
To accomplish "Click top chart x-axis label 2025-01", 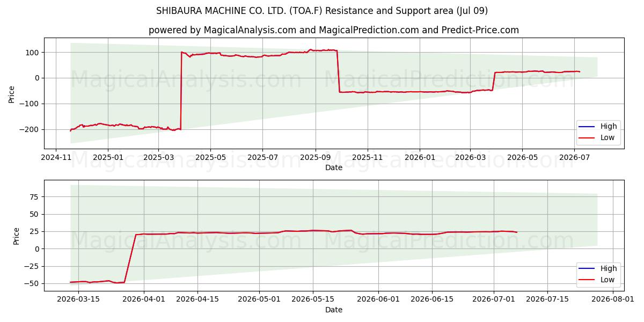I will pyautogui.click(x=108, y=158).
